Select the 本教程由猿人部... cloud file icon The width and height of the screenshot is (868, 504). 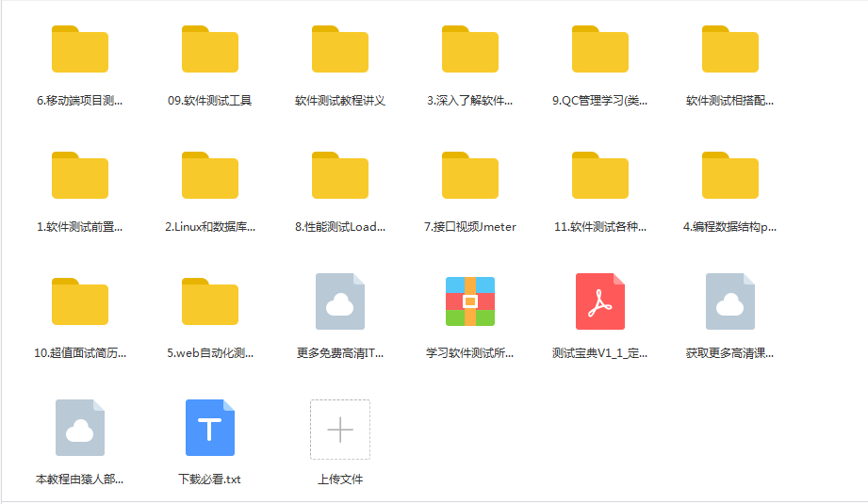click(80, 428)
